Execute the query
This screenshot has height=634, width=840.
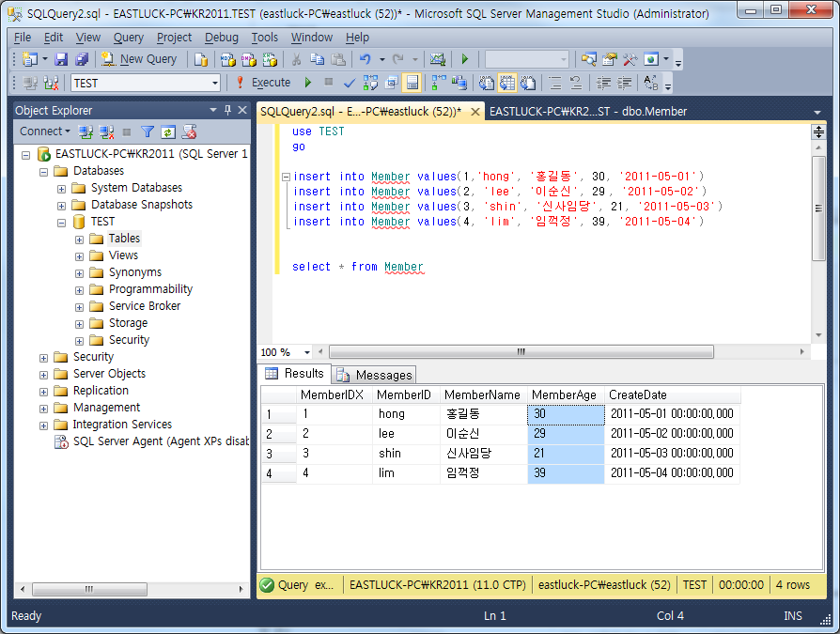click(264, 83)
